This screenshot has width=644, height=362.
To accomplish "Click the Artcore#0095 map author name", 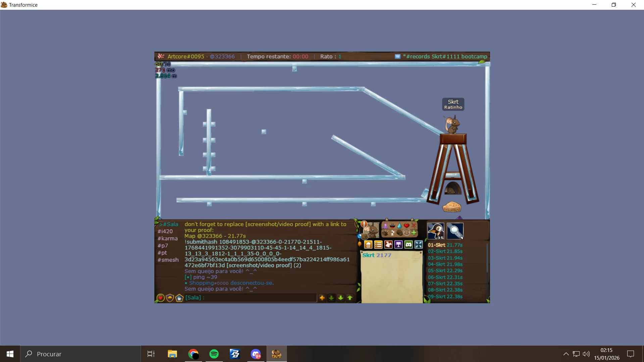I will click(186, 56).
